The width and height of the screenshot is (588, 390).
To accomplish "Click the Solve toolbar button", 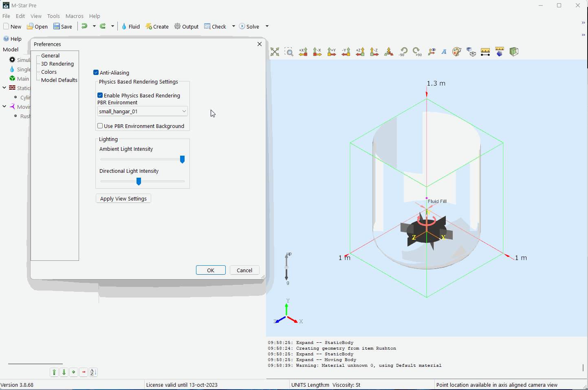I will tap(249, 26).
